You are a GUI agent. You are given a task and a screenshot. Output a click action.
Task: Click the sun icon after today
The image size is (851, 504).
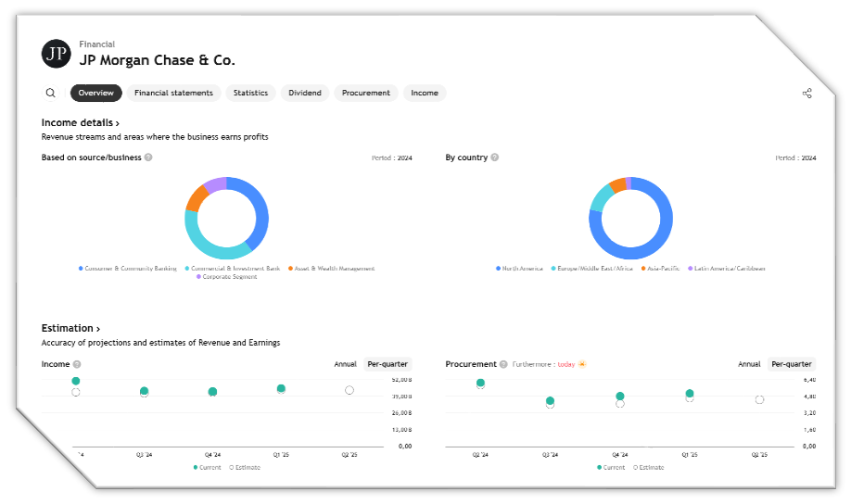tap(582, 364)
